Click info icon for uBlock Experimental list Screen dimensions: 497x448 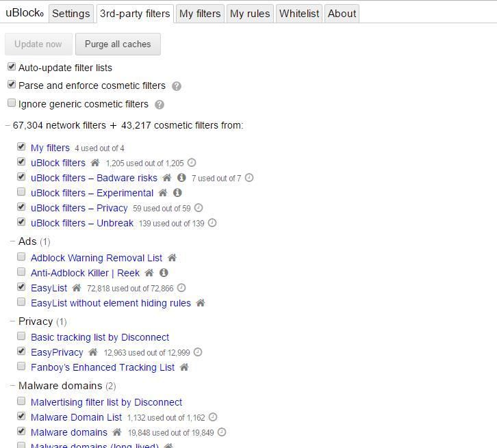[177, 192]
